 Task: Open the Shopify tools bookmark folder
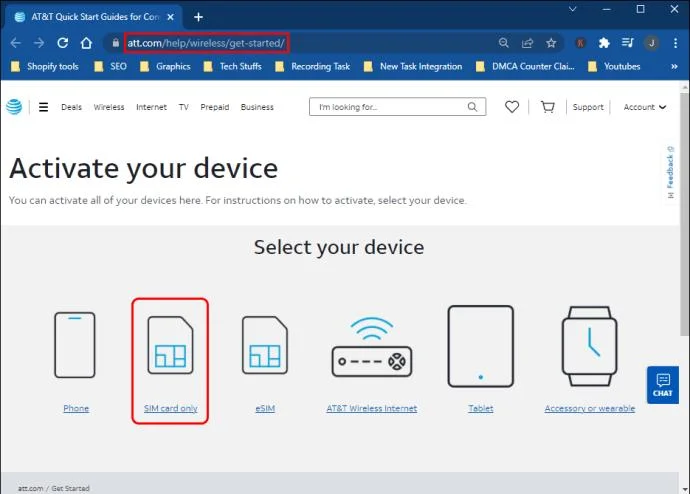(45, 66)
